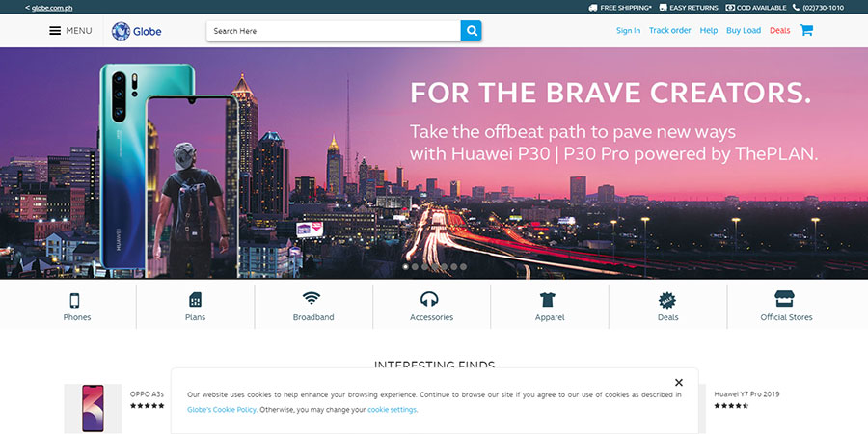The height and width of the screenshot is (434, 868).
Task: Select the Plans SIM card icon
Action: point(196,300)
